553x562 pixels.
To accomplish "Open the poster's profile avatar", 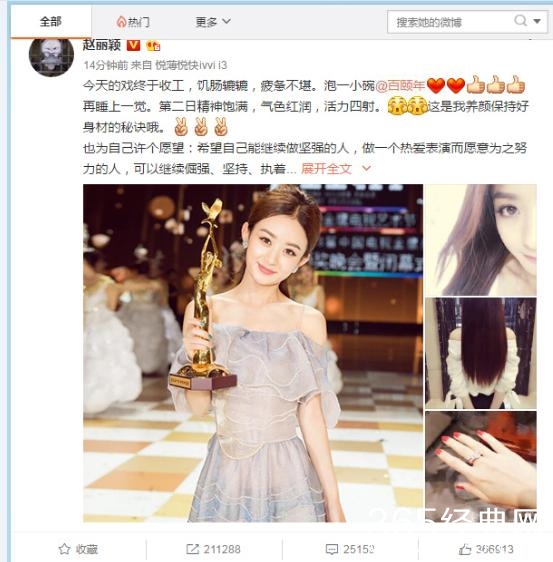I will (x=51, y=56).
